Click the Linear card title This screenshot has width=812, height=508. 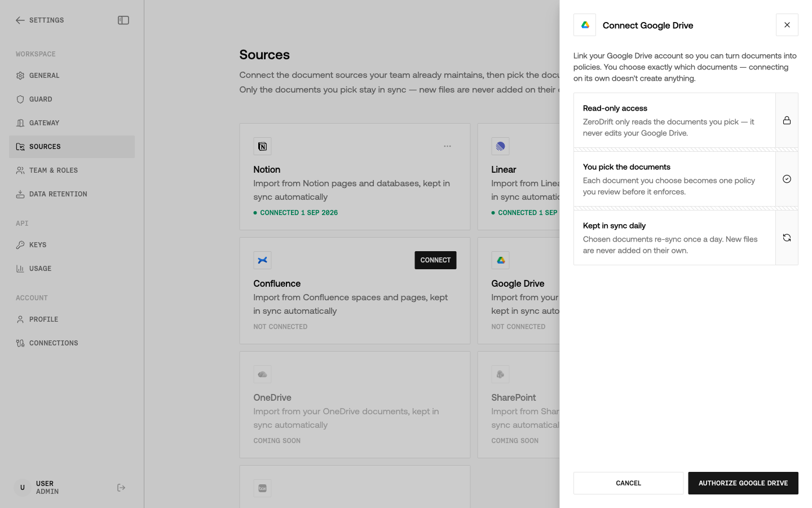504,169
